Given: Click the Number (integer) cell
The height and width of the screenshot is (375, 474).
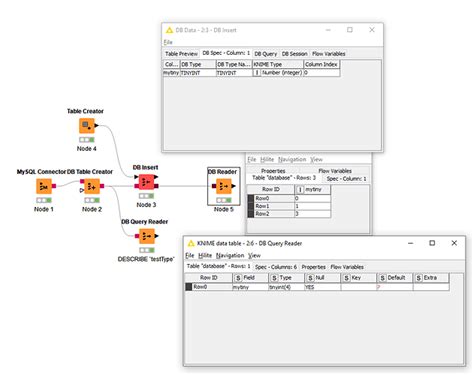Looking at the screenshot, I should pos(278,73).
